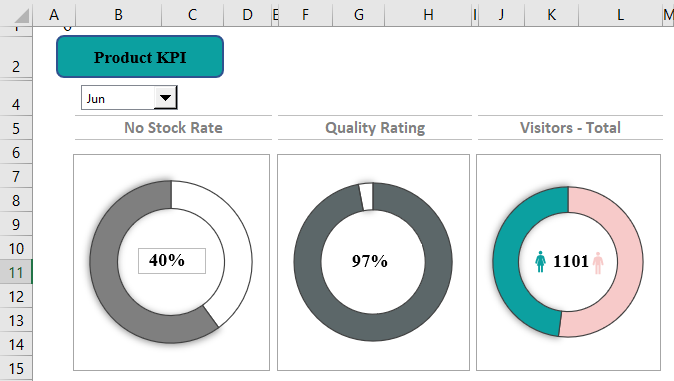
Task: Select column D header
Action: tap(247, 14)
